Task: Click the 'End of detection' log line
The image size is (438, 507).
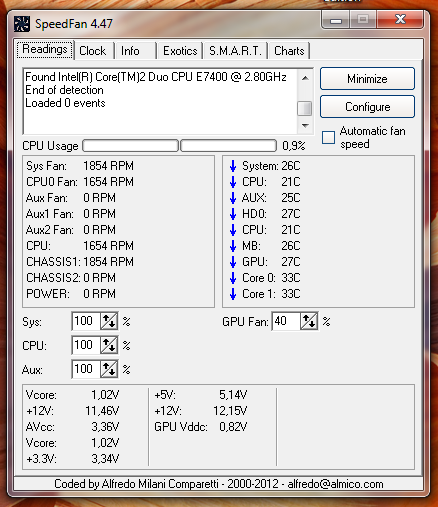Action: click(x=64, y=90)
